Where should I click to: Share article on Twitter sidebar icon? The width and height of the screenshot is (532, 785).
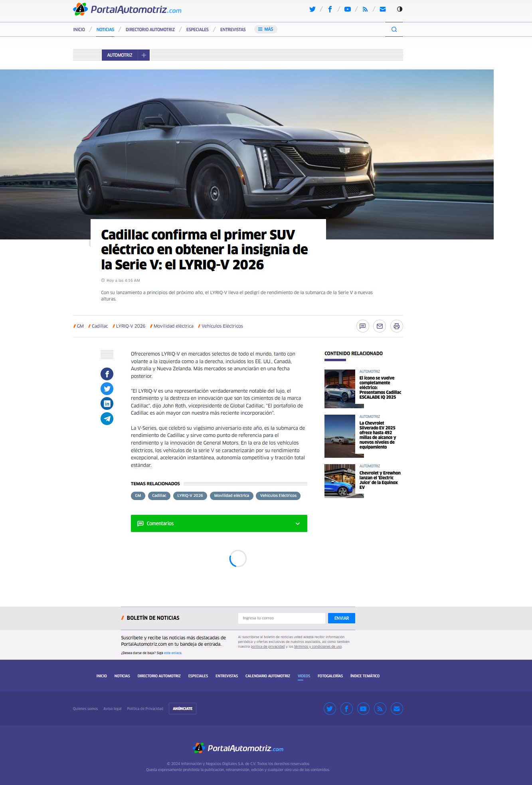point(107,389)
